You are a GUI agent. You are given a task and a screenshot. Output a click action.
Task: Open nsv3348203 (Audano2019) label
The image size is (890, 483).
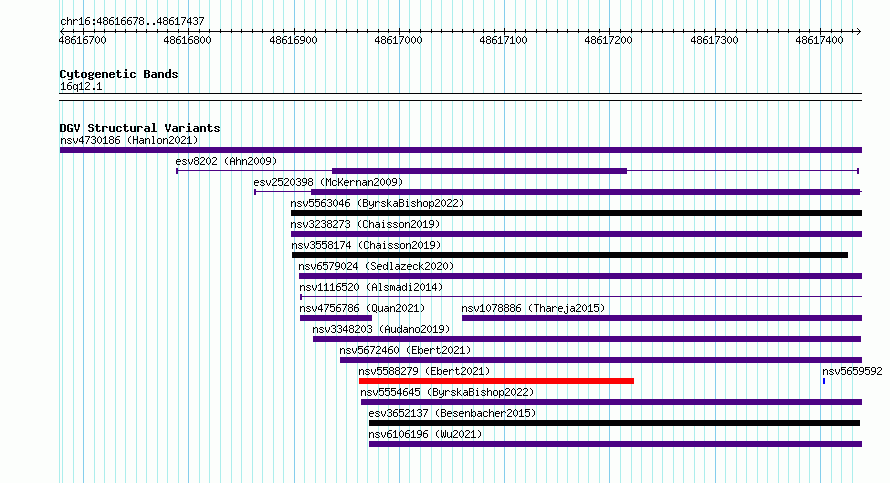(x=381, y=329)
